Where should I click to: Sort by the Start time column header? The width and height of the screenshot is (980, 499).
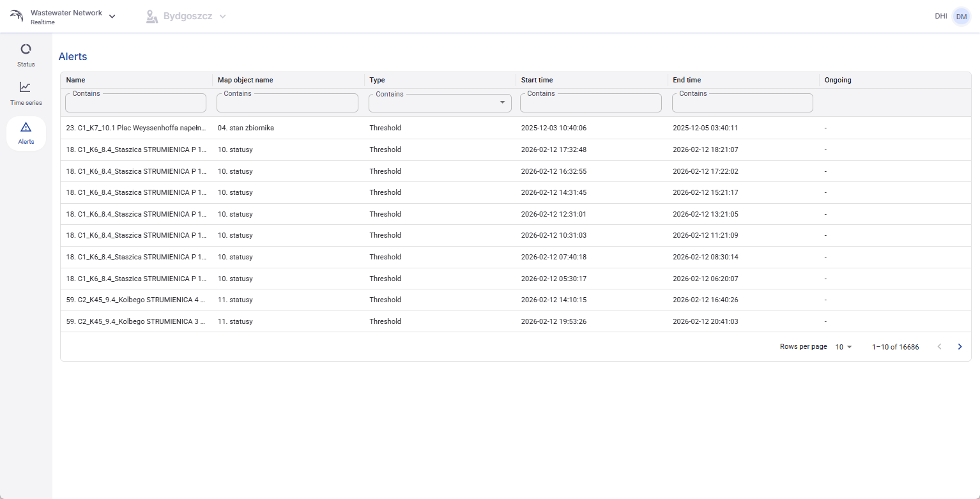(x=537, y=80)
